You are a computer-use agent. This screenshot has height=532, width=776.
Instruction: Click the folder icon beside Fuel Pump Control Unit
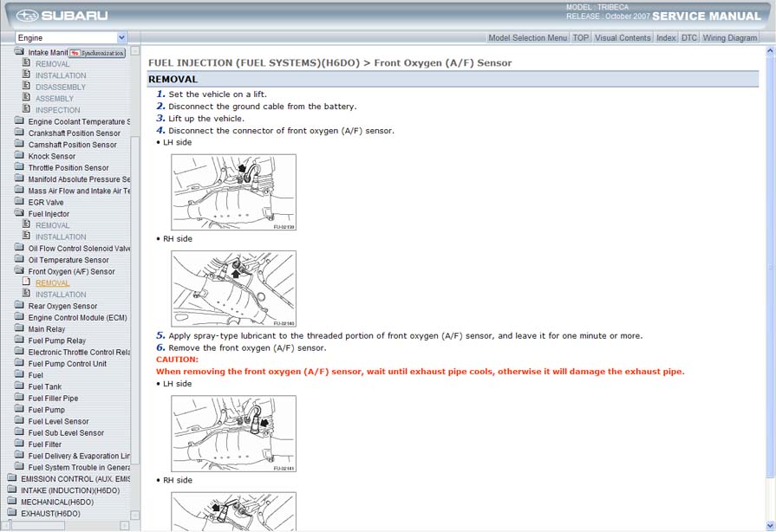point(19,363)
